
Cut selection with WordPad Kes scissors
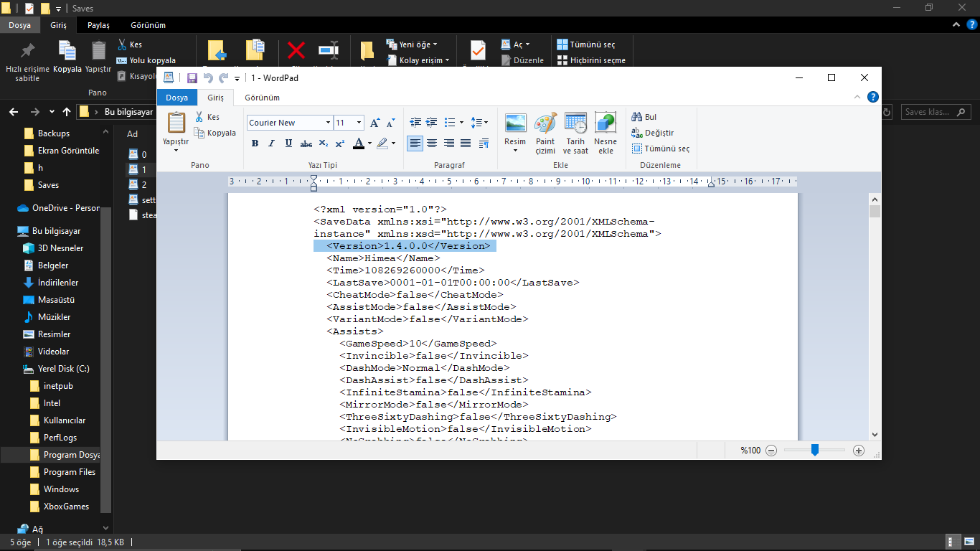(207, 117)
